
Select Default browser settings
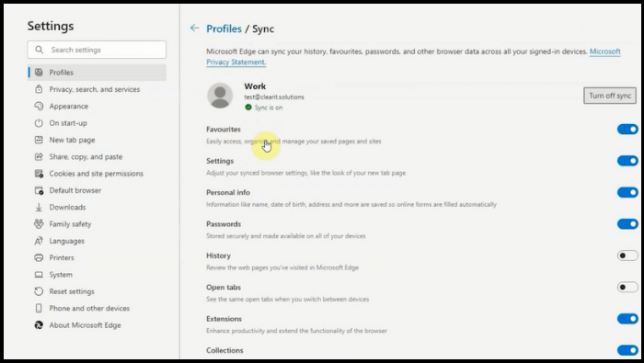click(97, 190)
